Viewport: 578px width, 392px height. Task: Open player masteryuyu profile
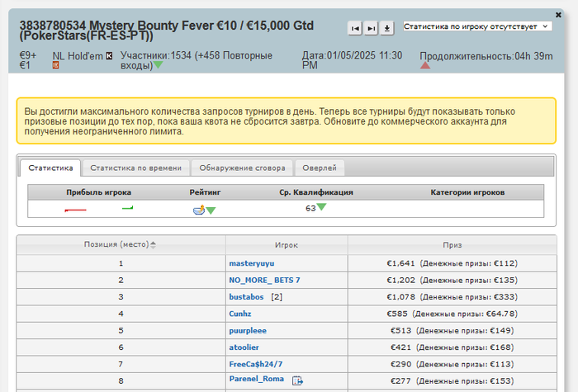(x=252, y=263)
